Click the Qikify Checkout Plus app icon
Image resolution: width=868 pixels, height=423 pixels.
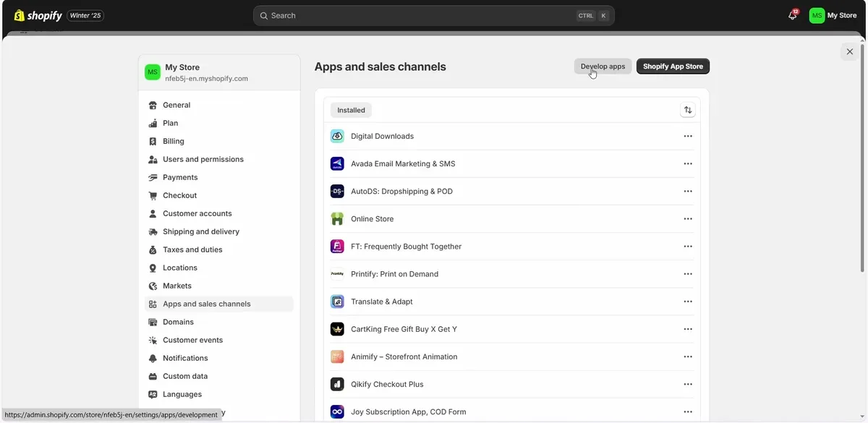click(x=337, y=384)
